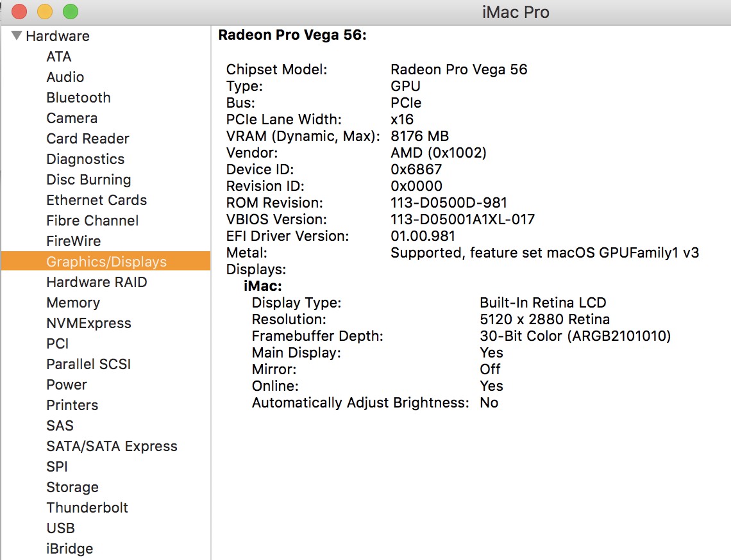Select Ethernet Cards in the sidebar
The image size is (731, 560).
96,200
